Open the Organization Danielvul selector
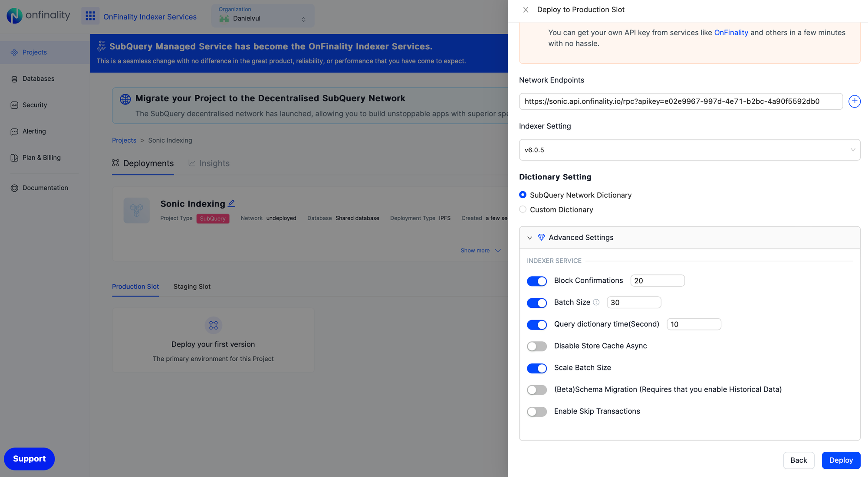868x477 pixels. pos(263,16)
